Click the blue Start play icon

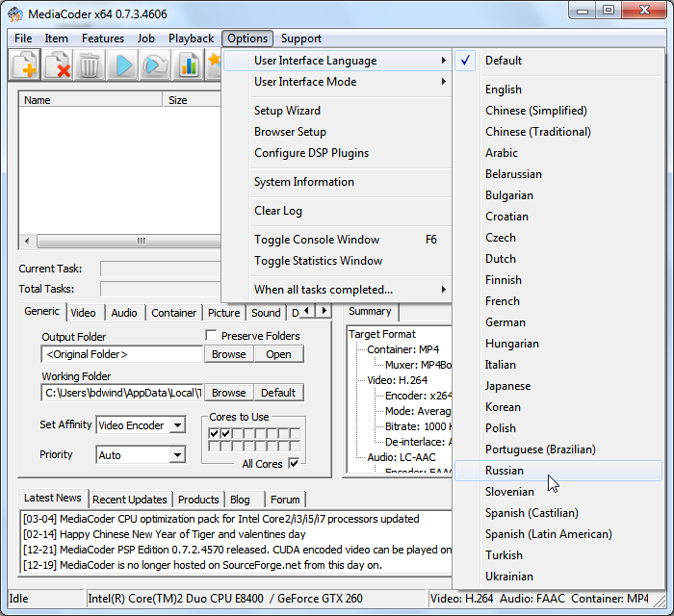click(123, 64)
